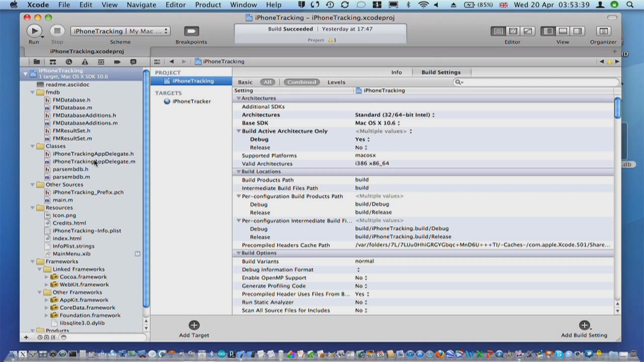
Task: Toggle the All settings filter
Action: (x=267, y=82)
